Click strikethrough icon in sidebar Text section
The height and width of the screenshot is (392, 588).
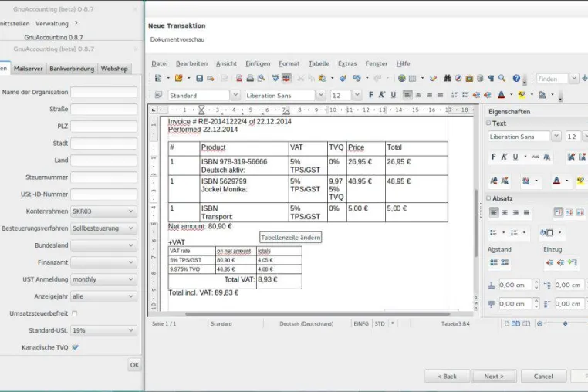click(x=536, y=157)
